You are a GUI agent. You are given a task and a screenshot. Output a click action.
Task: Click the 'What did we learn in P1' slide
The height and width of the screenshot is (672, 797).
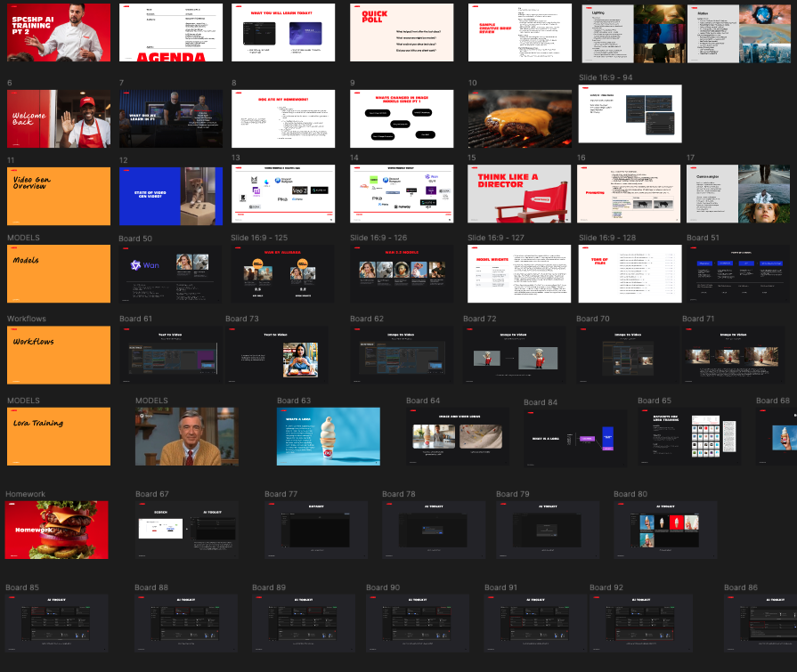[171, 119]
